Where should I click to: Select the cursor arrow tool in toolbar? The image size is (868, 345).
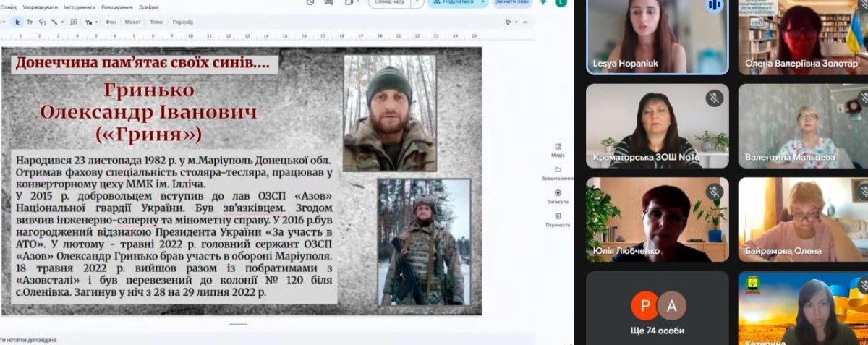(x=17, y=22)
